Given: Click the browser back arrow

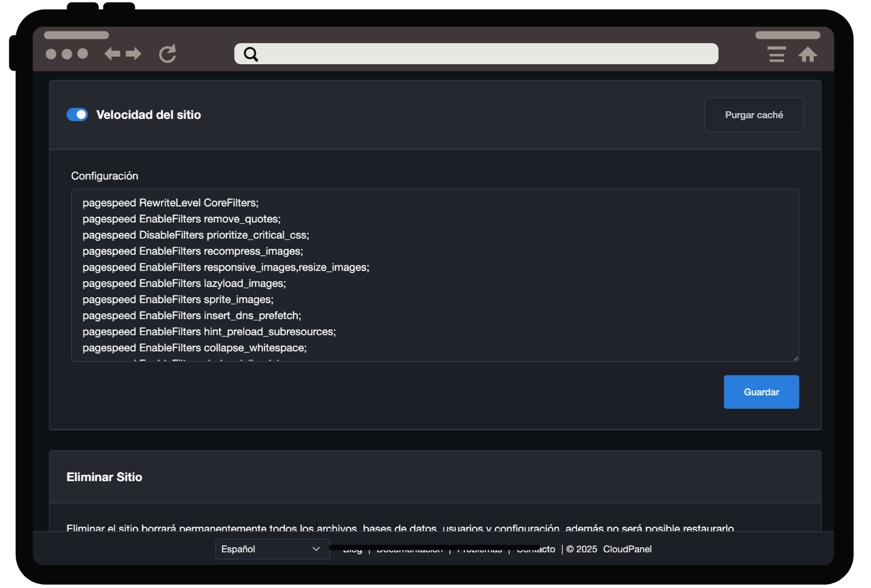Looking at the screenshot, I should click(x=112, y=54).
